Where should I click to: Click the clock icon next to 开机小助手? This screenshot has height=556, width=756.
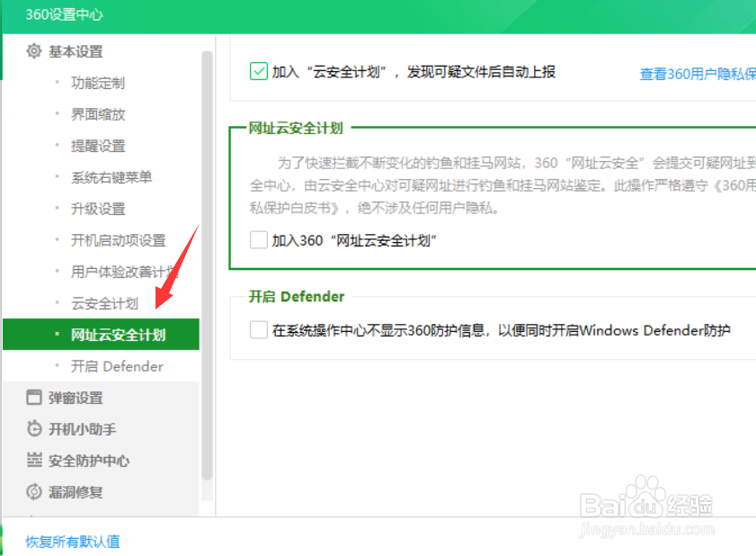34,428
